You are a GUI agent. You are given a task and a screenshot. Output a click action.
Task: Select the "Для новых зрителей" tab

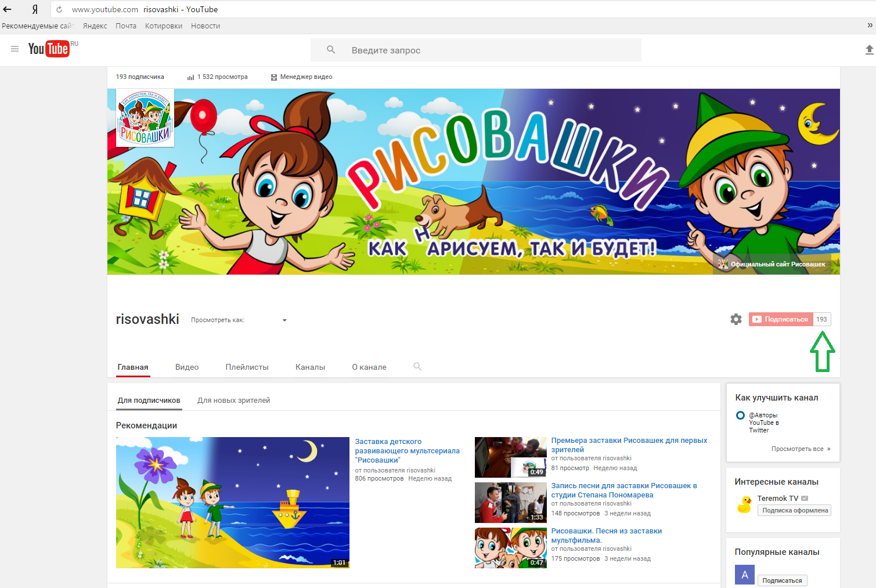(233, 401)
